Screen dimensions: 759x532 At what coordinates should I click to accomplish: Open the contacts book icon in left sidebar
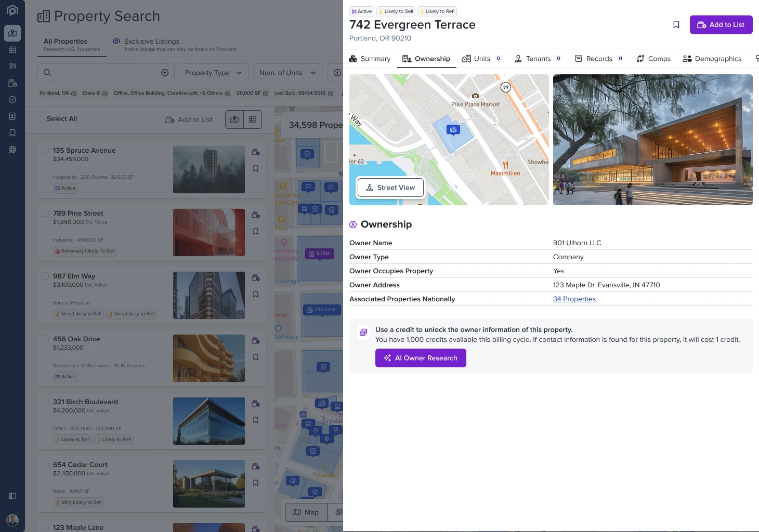tap(12, 116)
